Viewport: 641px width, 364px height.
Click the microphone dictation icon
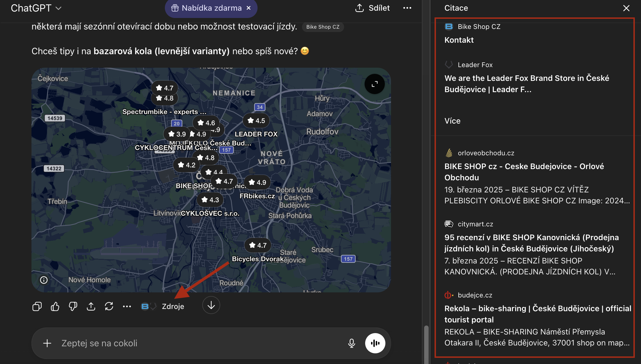point(351,343)
